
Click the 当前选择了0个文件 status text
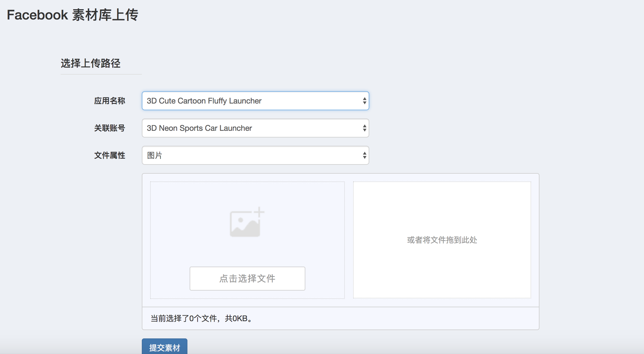202,318
